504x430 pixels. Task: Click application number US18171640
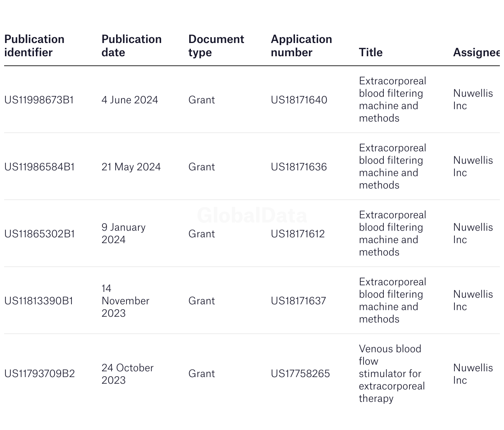(299, 100)
